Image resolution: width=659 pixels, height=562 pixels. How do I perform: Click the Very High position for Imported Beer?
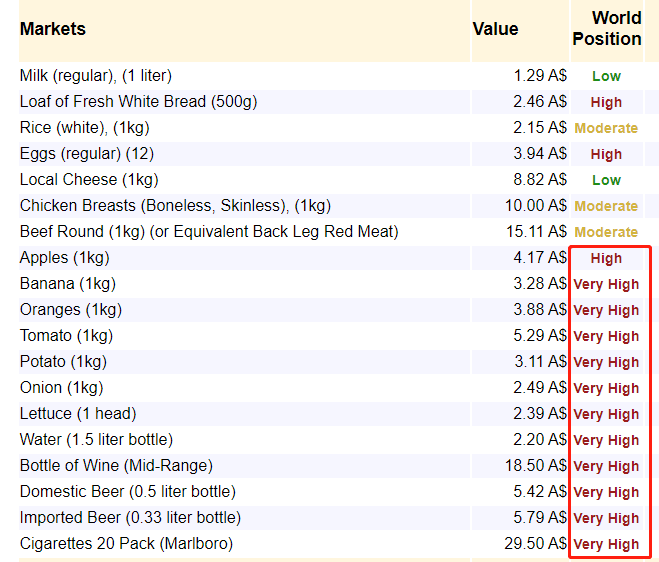point(606,519)
